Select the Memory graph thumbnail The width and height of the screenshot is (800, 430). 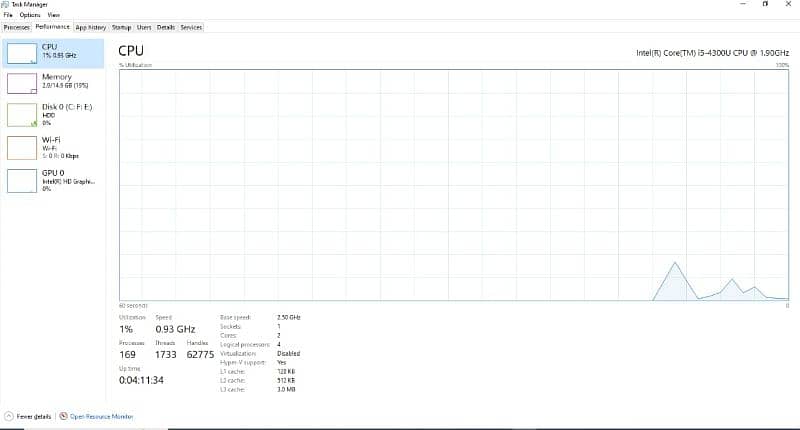point(22,84)
